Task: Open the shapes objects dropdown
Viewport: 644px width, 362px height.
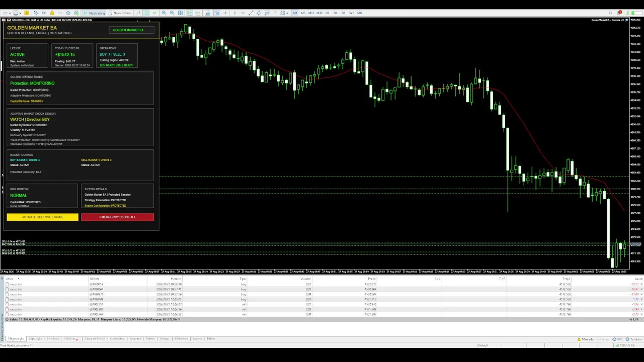Action: coord(284,13)
